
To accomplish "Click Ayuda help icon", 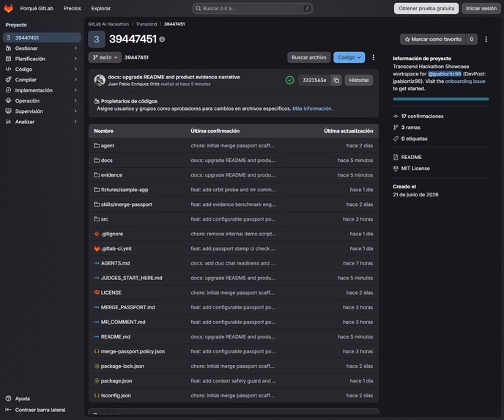I will click(x=8, y=399).
